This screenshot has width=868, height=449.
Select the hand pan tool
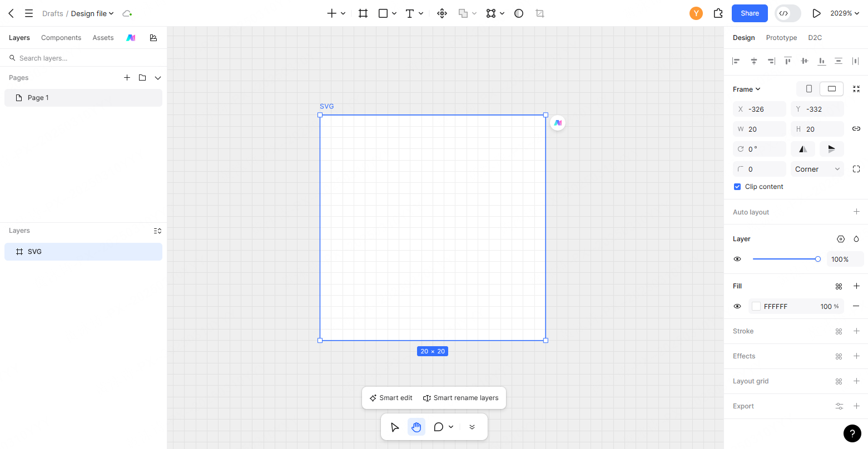pyautogui.click(x=416, y=427)
